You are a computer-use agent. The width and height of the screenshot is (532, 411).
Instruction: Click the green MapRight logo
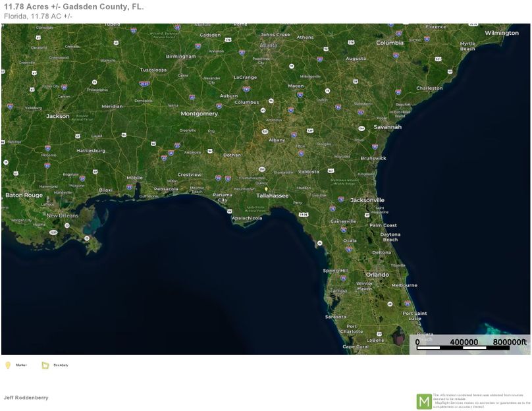pyautogui.click(x=424, y=401)
